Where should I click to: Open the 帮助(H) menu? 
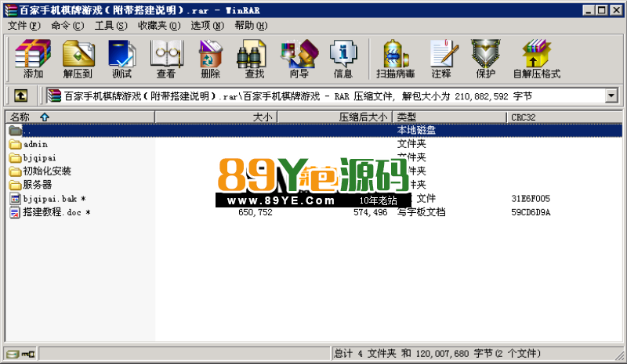click(x=251, y=26)
